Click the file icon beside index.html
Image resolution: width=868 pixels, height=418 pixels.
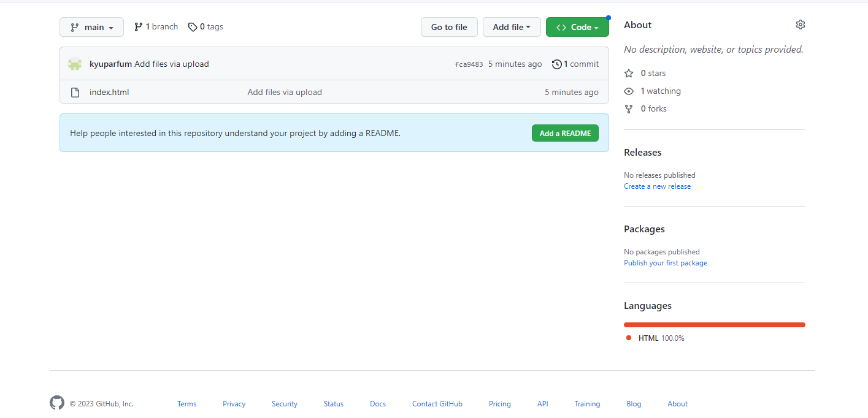click(x=75, y=93)
